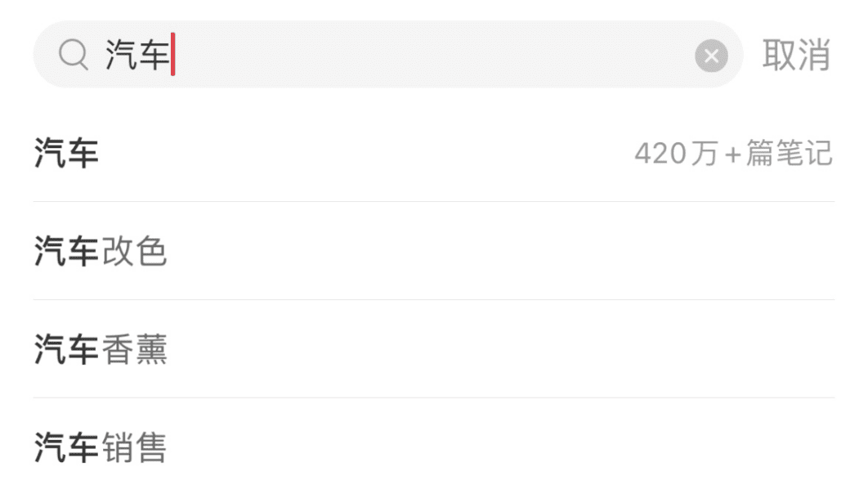Cancel the search via 取消
Image resolution: width=868 pixels, height=485 pixels.
[x=797, y=55]
